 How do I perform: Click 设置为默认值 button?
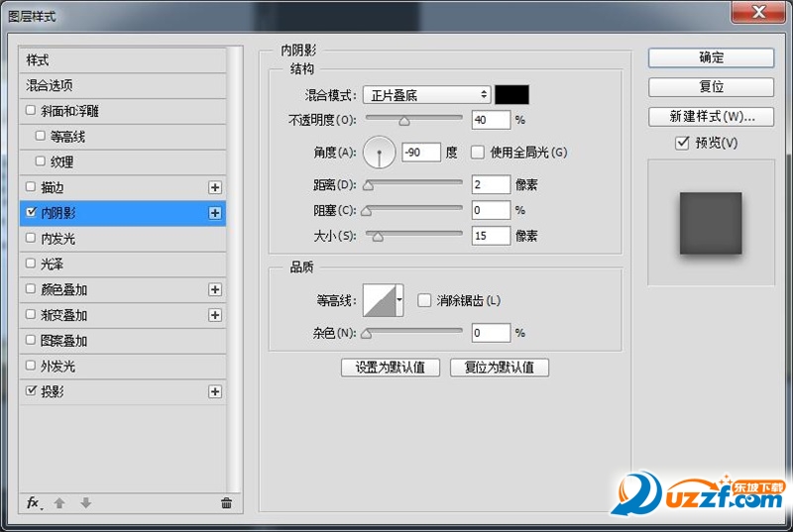(391, 368)
